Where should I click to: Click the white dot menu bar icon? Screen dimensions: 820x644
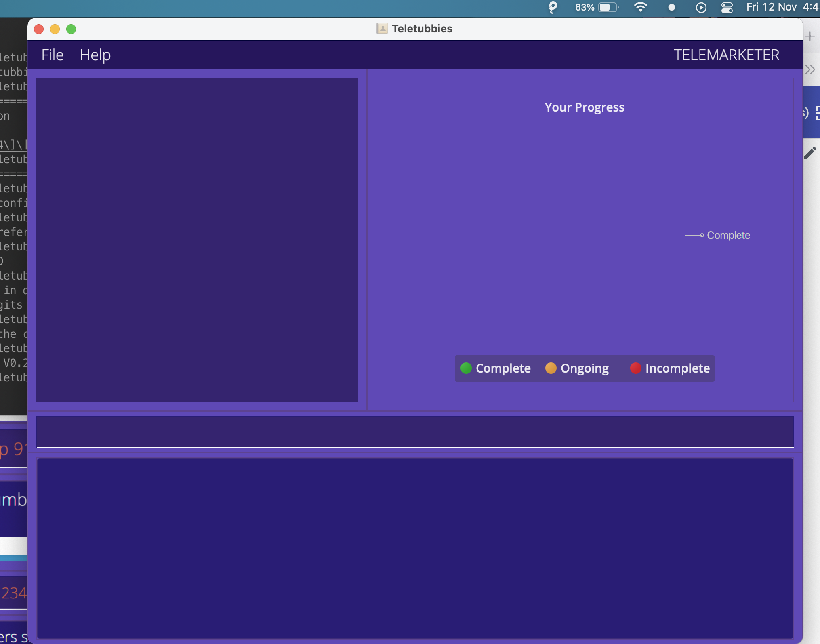pos(671,7)
